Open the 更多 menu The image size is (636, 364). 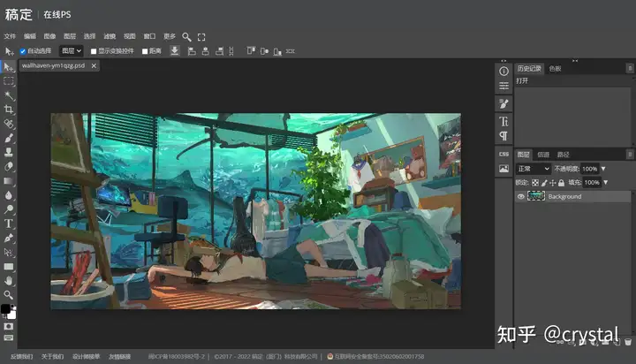pos(169,36)
